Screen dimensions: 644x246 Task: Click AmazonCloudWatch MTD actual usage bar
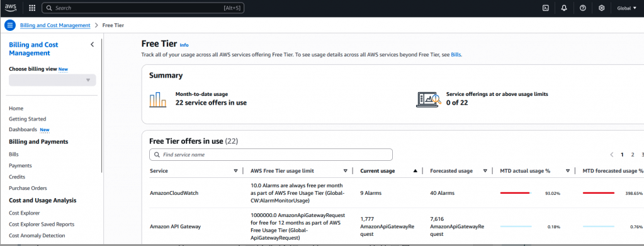[516, 193]
